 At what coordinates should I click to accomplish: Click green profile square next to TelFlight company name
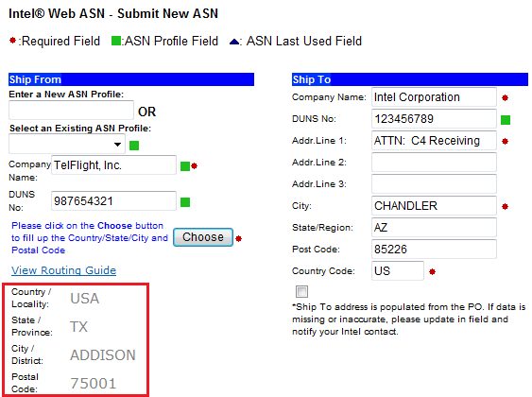(185, 166)
